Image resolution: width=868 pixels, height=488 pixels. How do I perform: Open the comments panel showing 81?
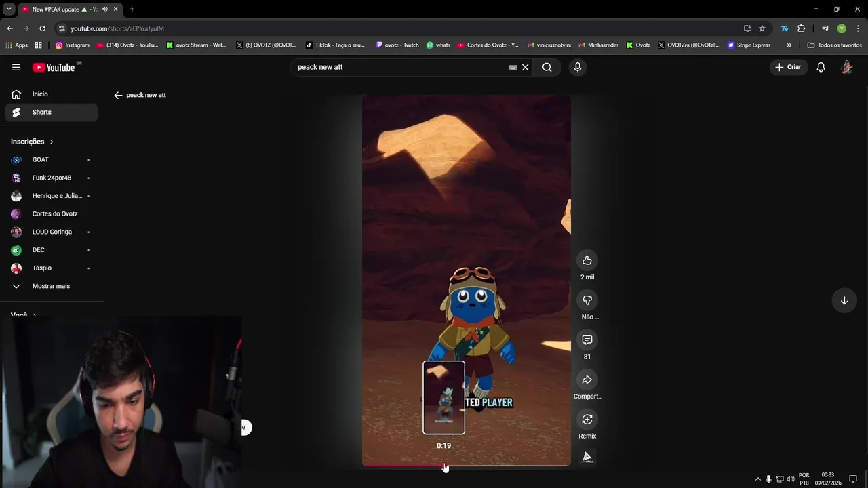587,340
